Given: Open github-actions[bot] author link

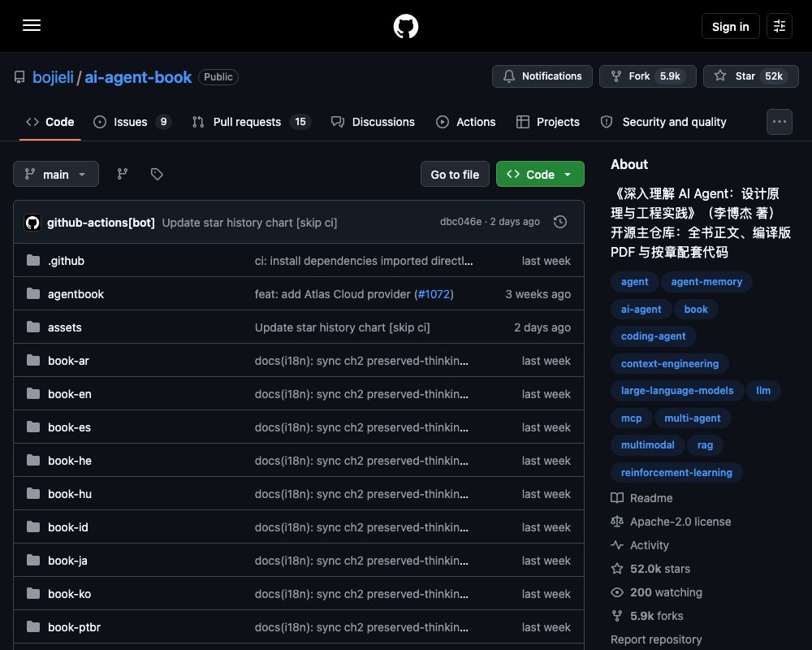Looking at the screenshot, I should point(101,223).
